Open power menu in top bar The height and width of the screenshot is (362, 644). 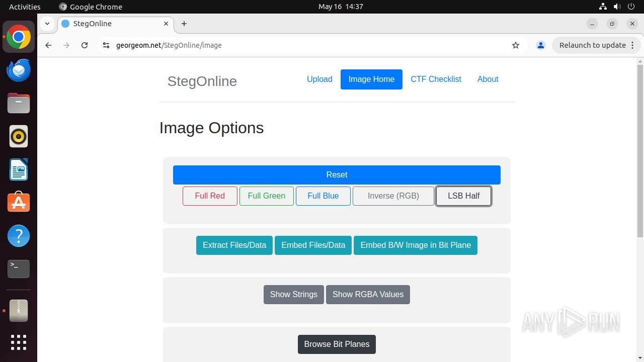[x=631, y=7]
